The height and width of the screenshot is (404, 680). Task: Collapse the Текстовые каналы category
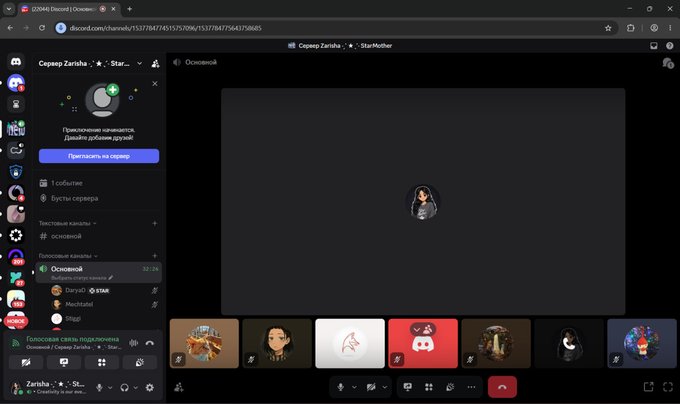[67, 223]
